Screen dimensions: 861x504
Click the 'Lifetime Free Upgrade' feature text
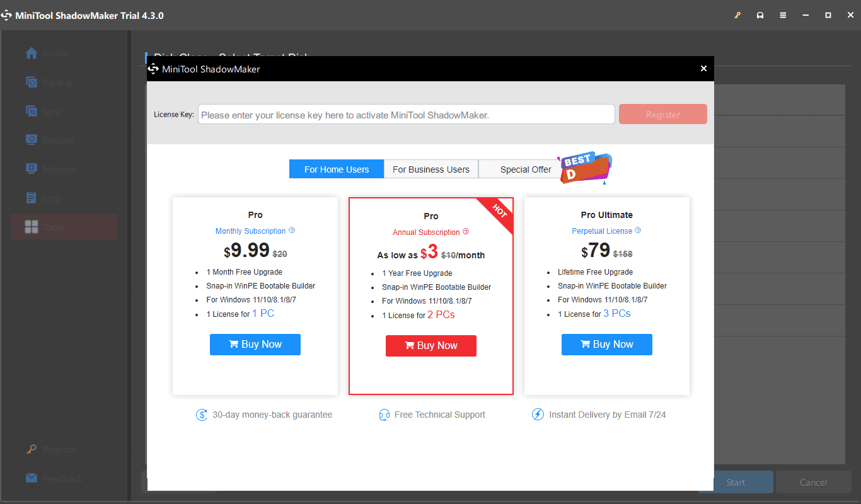[x=595, y=272]
